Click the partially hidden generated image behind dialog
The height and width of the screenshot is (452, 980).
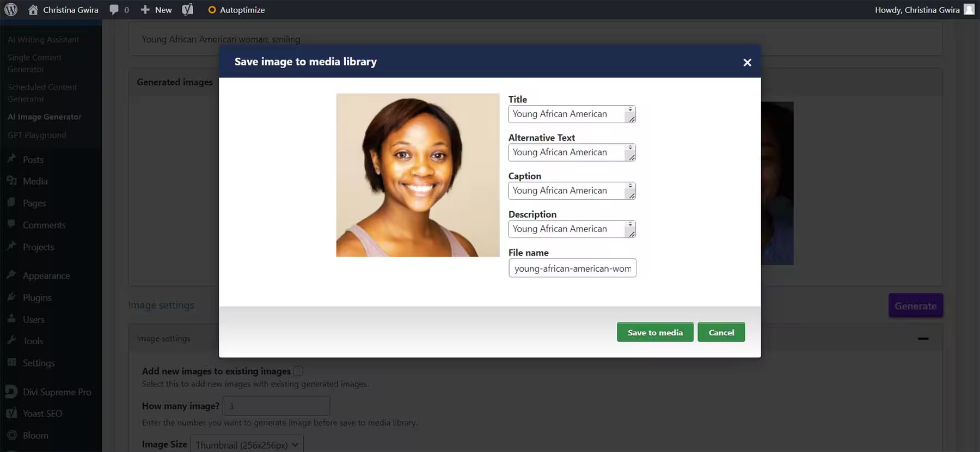point(777,183)
